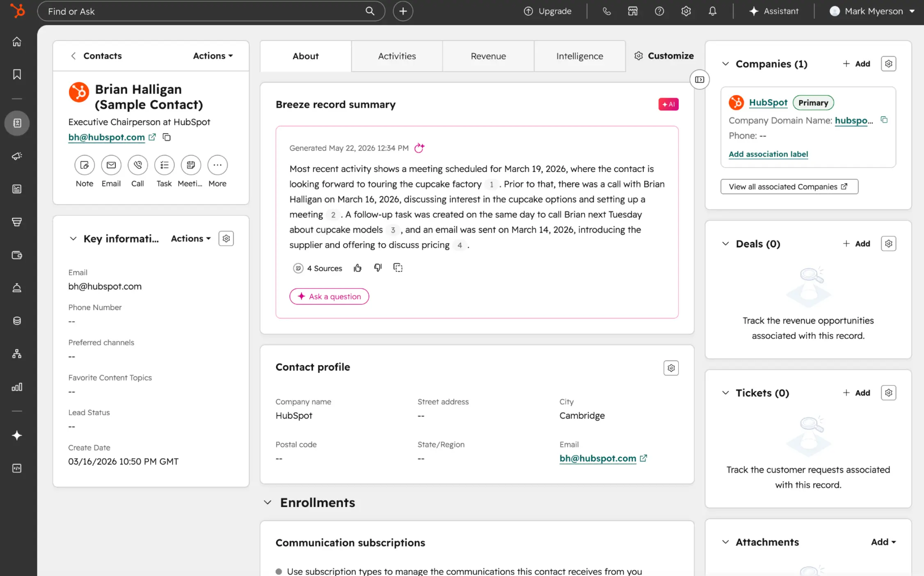
Task: Copy the company domain name icon
Action: pos(884,120)
